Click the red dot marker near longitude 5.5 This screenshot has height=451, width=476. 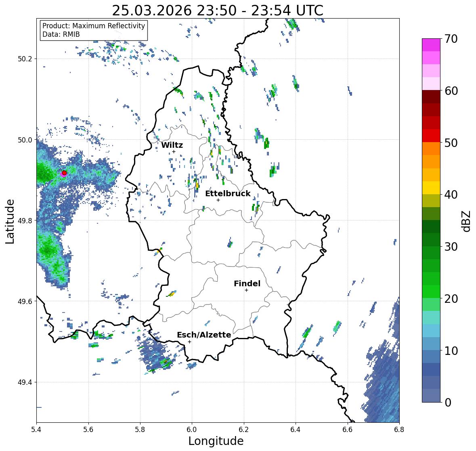coord(64,173)
